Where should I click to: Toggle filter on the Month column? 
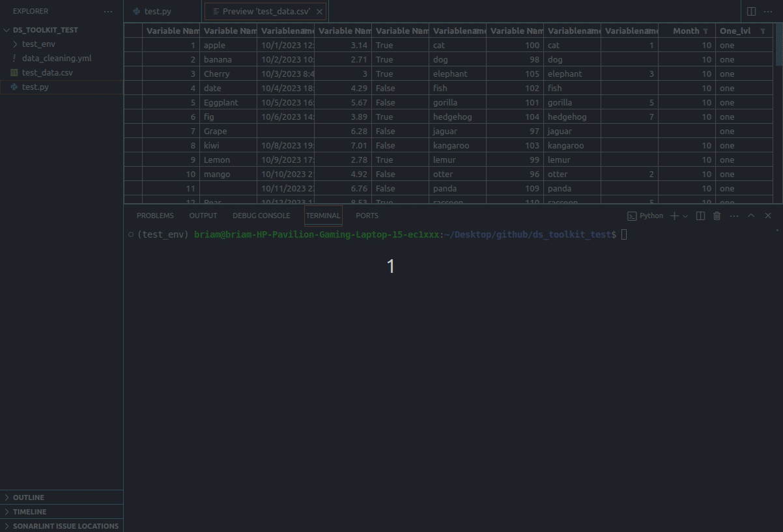coord(705,31)
